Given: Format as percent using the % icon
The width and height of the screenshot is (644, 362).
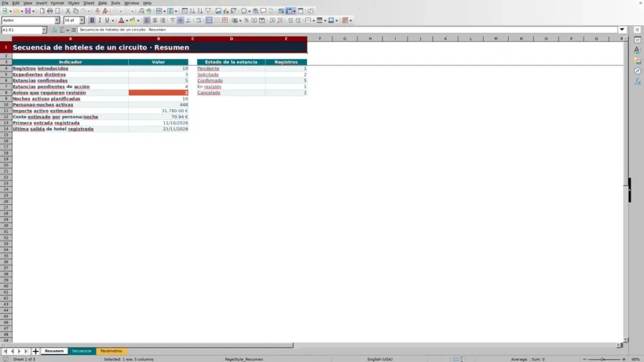Looking at the screenshot, I should pos(247,21).
